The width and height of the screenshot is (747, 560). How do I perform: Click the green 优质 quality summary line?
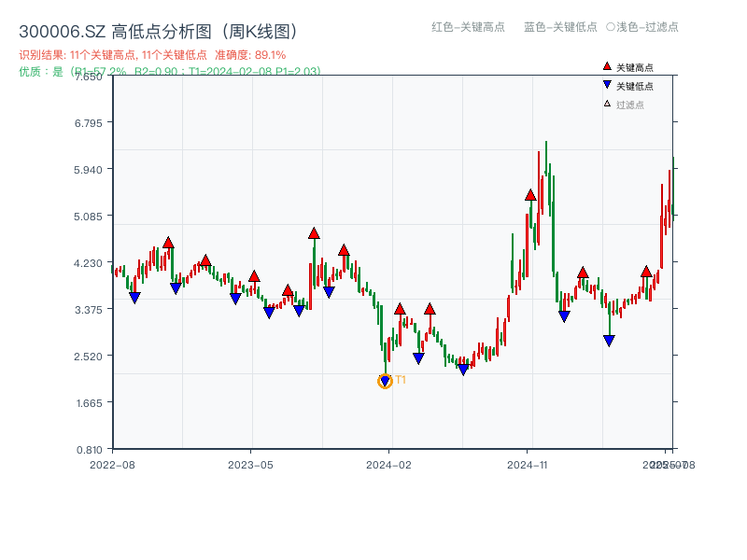pos(170,72)
